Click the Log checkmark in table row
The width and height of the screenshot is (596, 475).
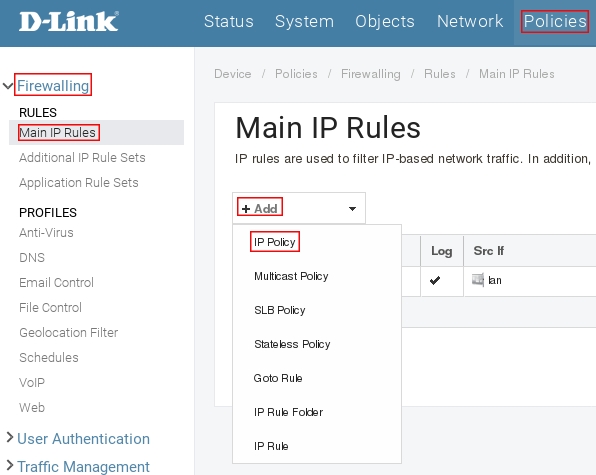point(434,280)
